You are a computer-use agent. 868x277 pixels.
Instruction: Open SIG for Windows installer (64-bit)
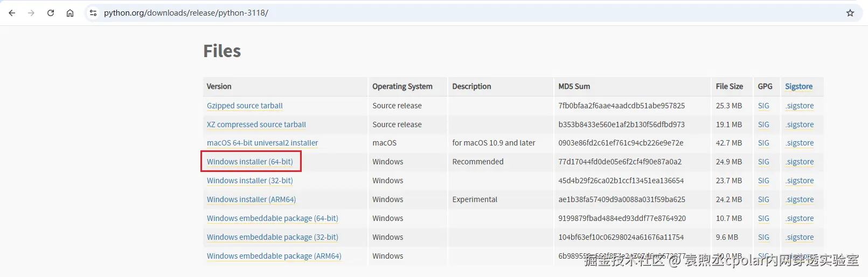(763, 162)
